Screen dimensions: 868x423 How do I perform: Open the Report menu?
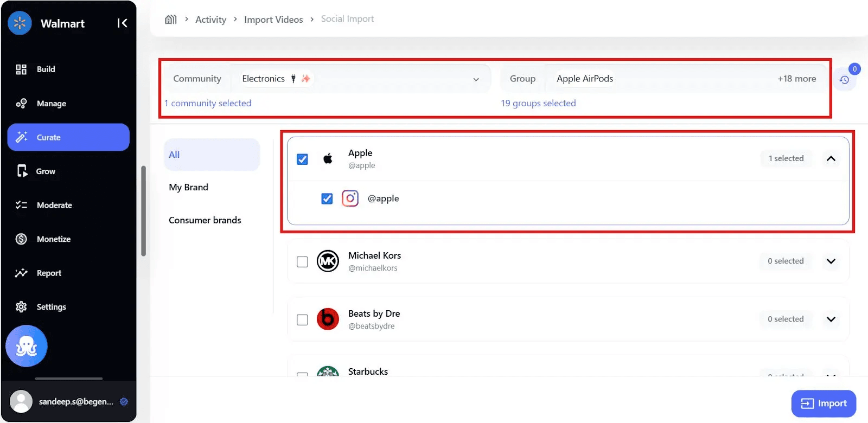tap(68, 273)
